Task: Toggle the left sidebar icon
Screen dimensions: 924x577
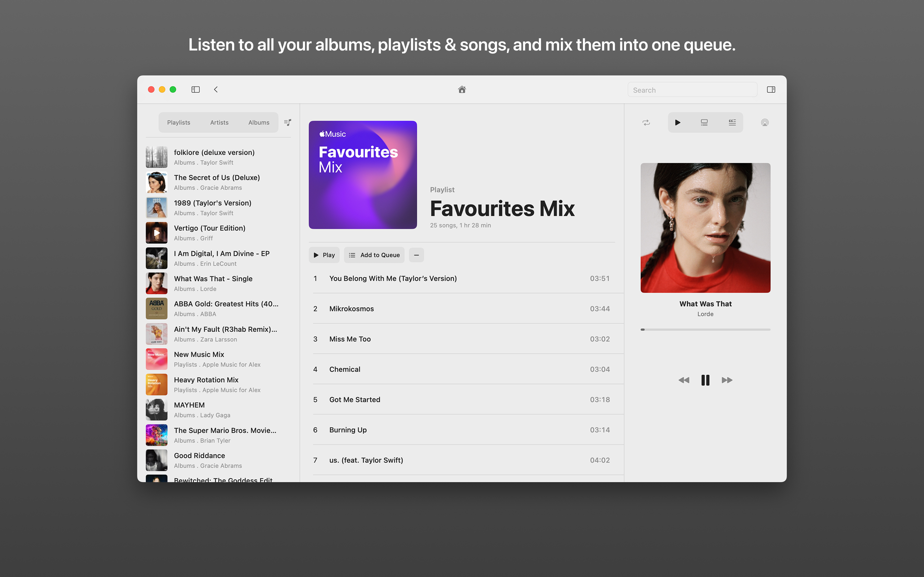Action: 196,89
